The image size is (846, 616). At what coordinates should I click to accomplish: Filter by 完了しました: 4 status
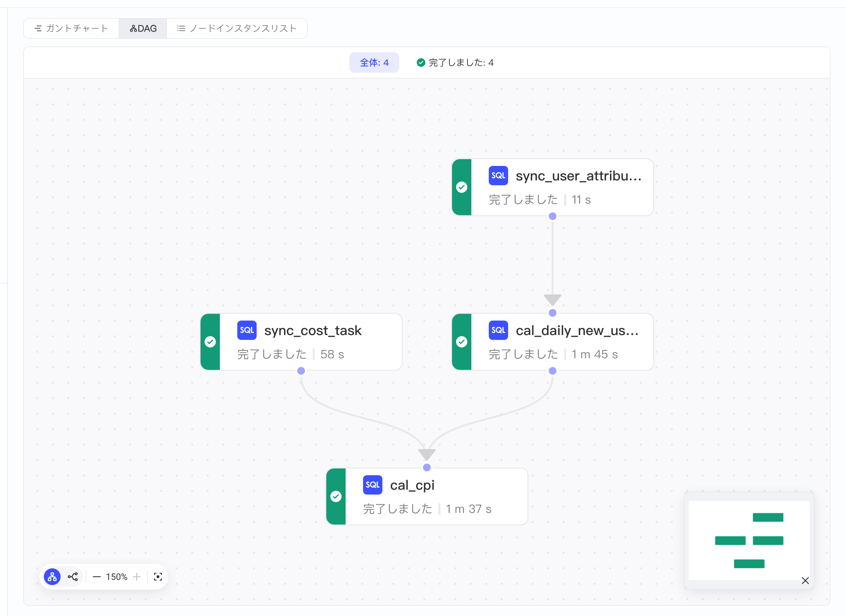click(455, 63)
